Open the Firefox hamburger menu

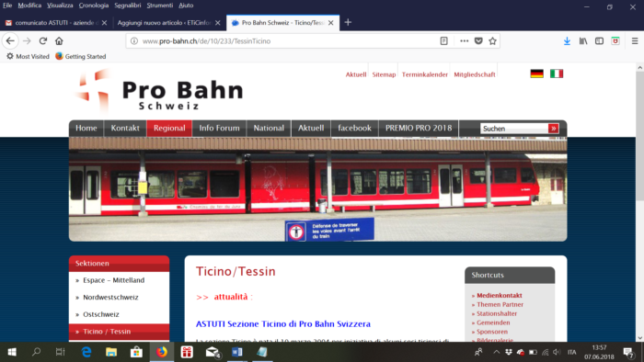click(x=635, y=41)
